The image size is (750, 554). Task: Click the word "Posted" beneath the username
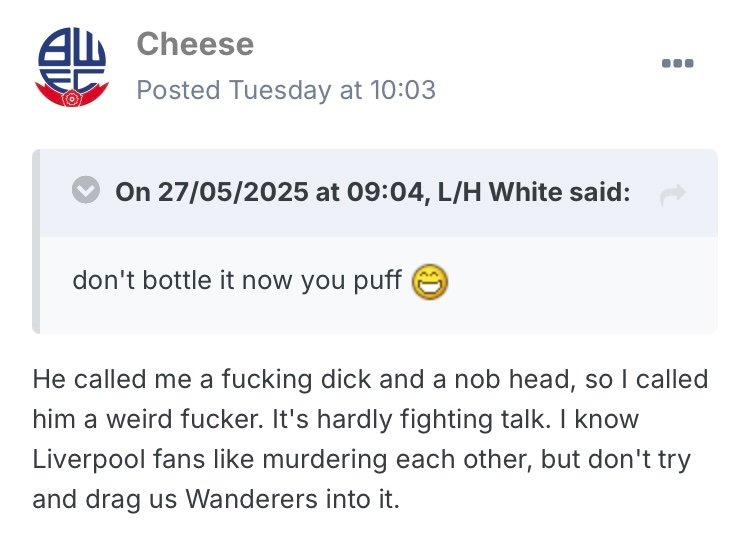[178, 90]
